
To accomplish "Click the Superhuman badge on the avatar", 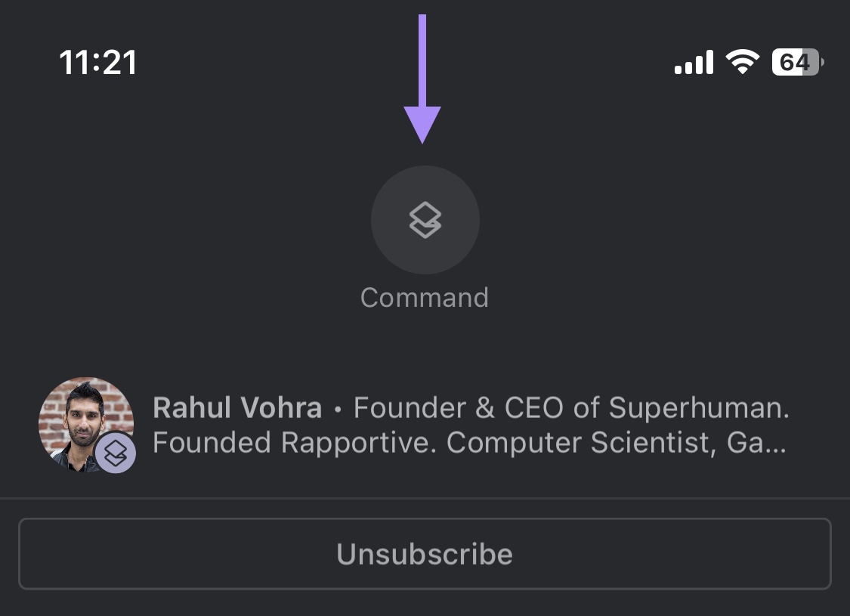I will [x=116, y=453].
